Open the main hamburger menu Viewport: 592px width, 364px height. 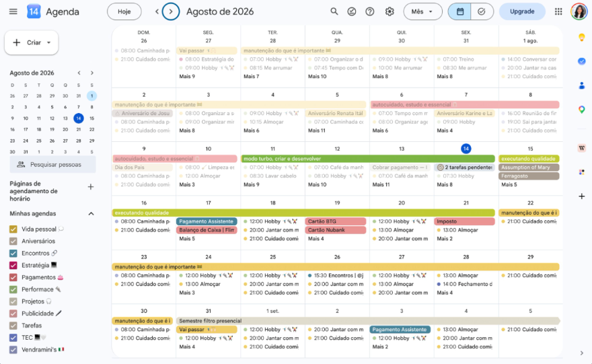pos(13,11)
